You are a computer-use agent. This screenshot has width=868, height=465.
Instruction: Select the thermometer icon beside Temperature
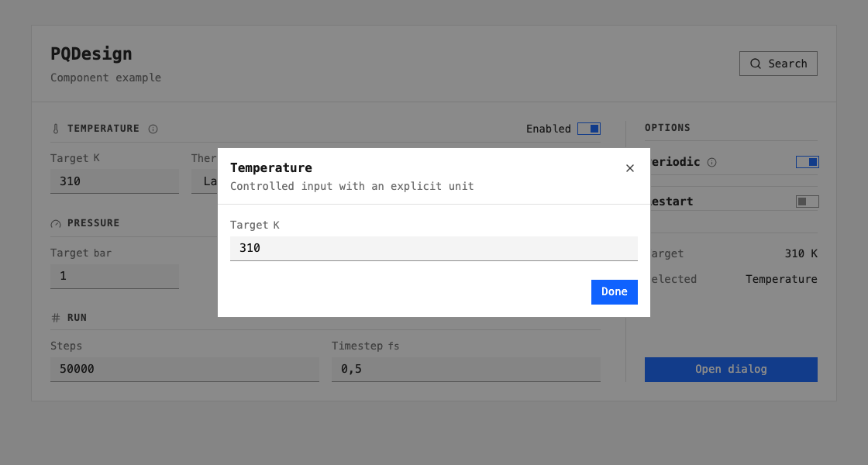click(55, 129)
